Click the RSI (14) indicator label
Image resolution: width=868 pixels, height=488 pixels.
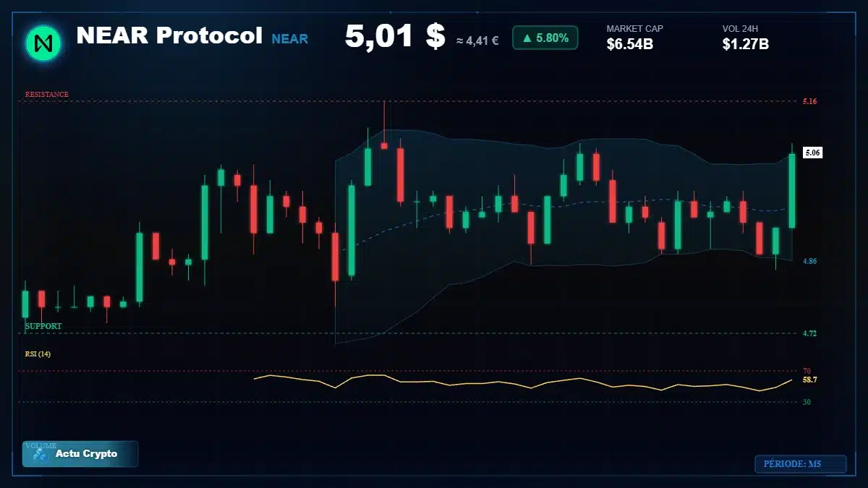pos(38,354)
